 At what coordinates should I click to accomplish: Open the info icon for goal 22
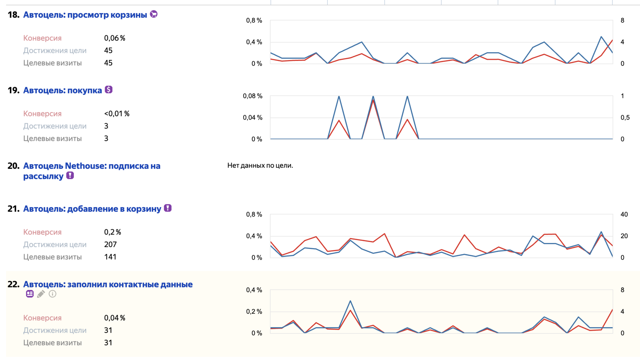[53, 294]
